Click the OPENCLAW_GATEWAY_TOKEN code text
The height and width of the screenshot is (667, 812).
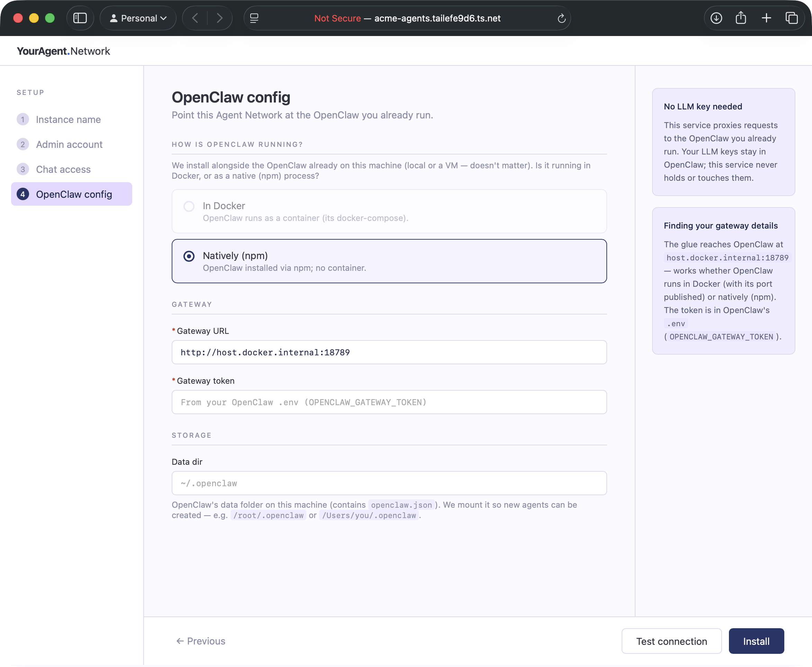point(721,337)
